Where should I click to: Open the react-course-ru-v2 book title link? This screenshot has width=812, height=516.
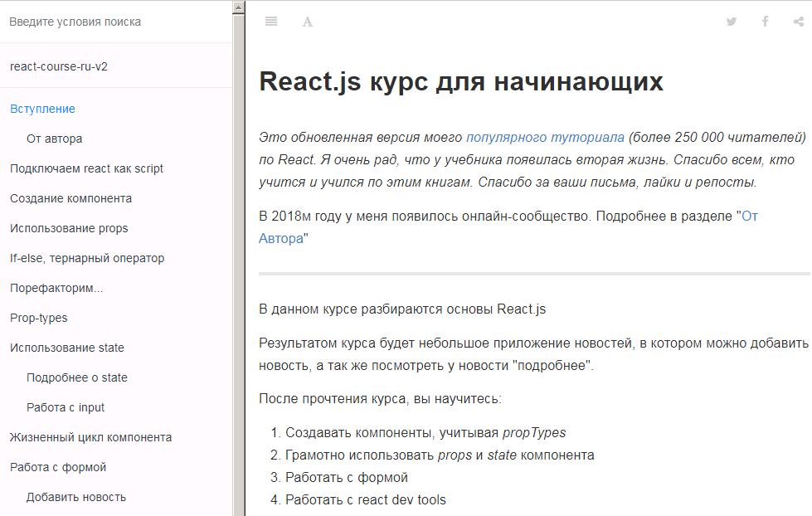tap(59, 66)
